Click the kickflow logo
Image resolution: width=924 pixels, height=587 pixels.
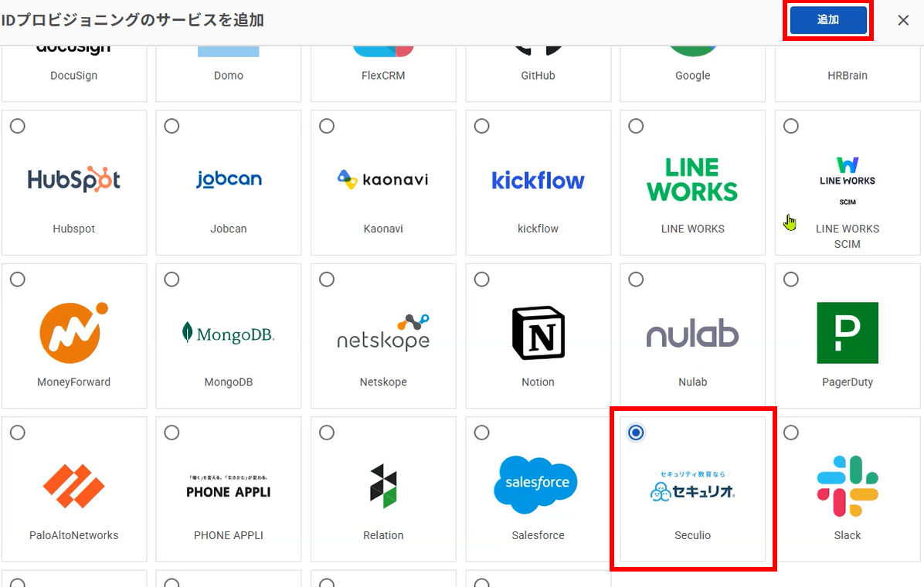538,180
